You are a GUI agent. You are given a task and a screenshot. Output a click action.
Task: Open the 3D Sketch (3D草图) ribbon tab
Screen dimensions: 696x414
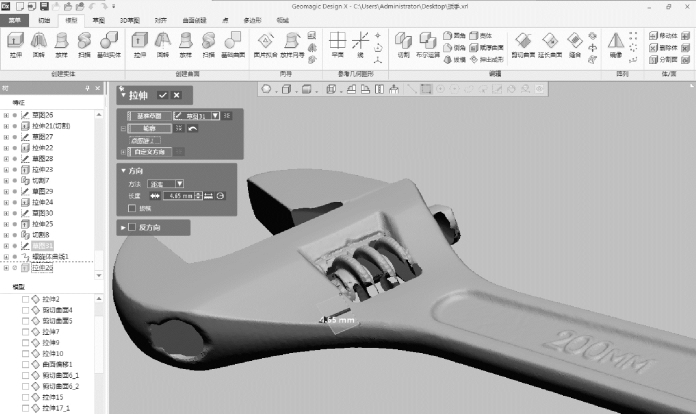130,19
